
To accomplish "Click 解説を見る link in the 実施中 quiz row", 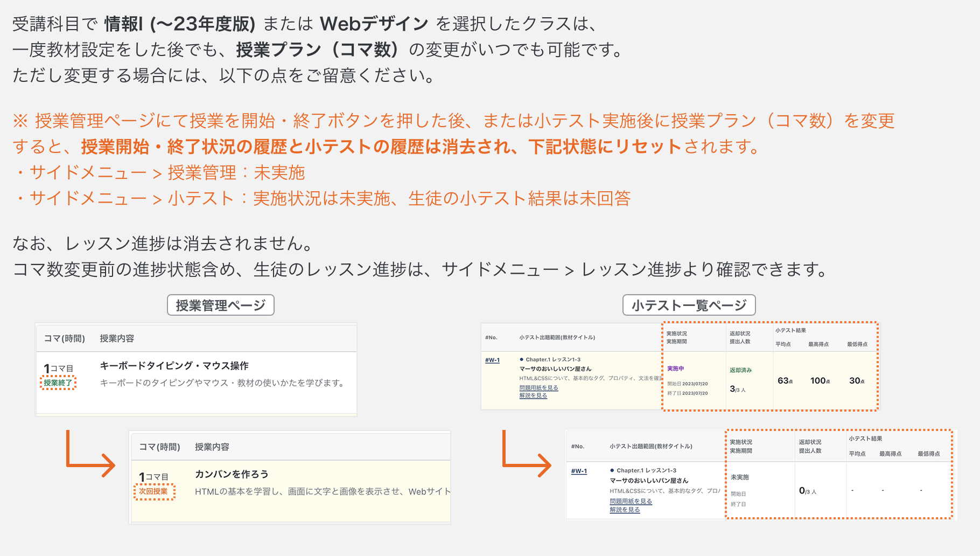I will (x=533, y=395).
